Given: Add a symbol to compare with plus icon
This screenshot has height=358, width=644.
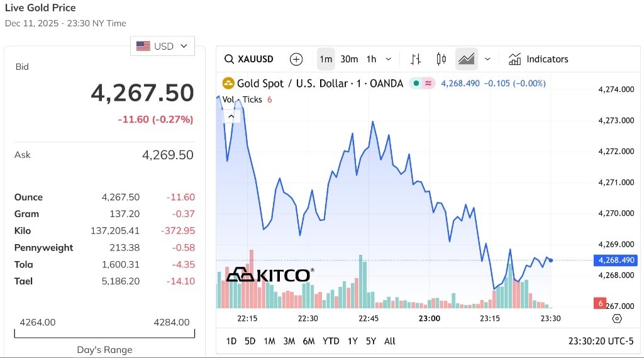Looking at the screenshot, I should (296, 59).
